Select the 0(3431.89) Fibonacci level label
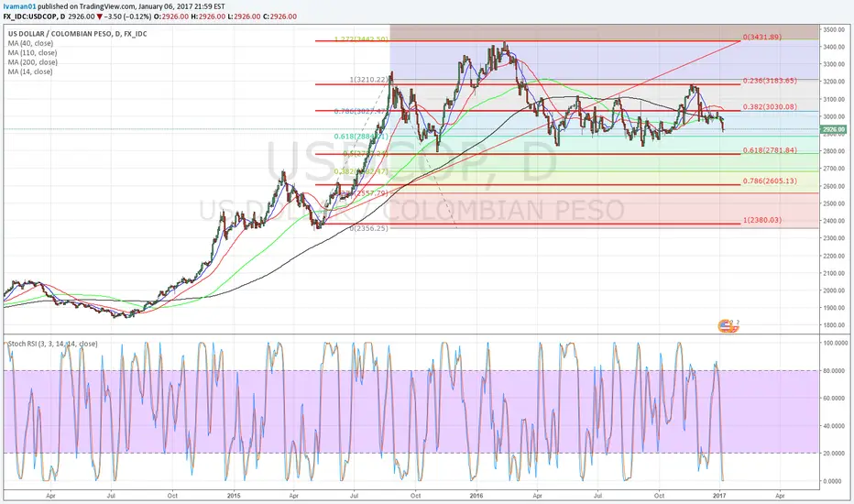The image size is (854, 504). pos(762,37)
